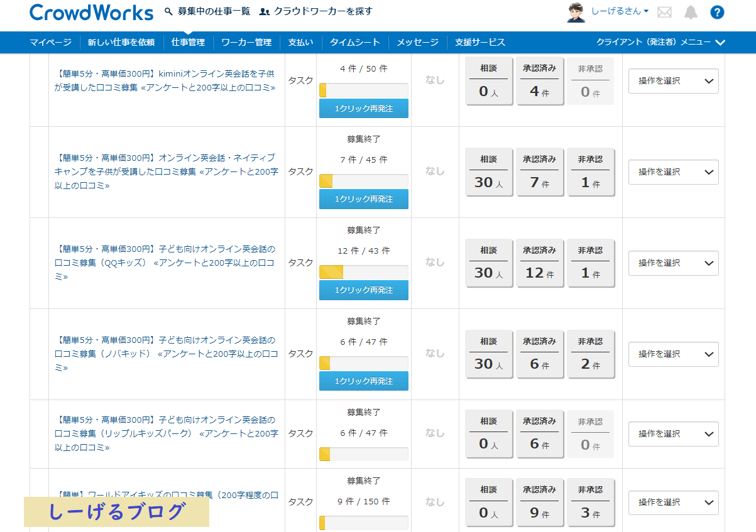Viewport: 756px width, 532px height.
Task: Click 1クリック再発注 for ノバキッド job
Action: [x=364, y=381]
